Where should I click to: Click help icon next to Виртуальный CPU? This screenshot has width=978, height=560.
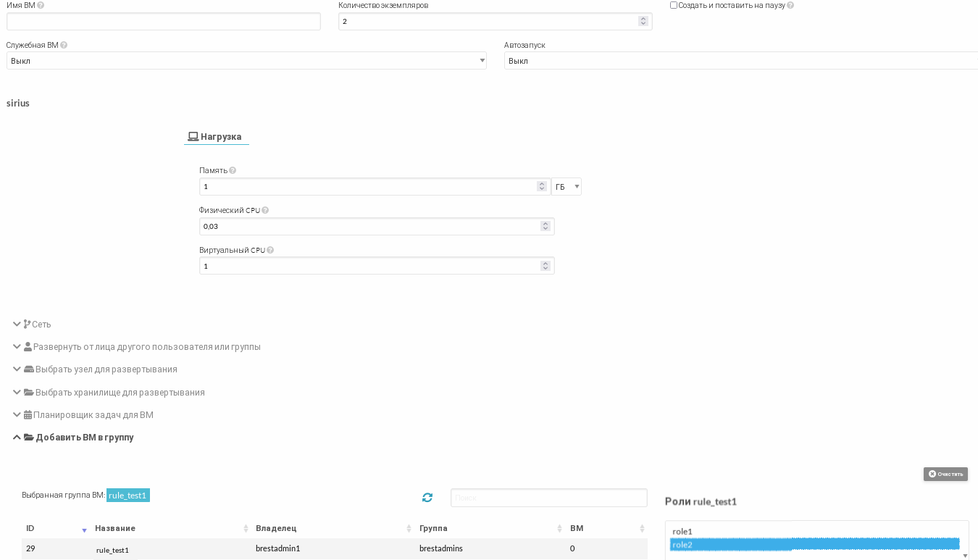(x=270, y=251)
